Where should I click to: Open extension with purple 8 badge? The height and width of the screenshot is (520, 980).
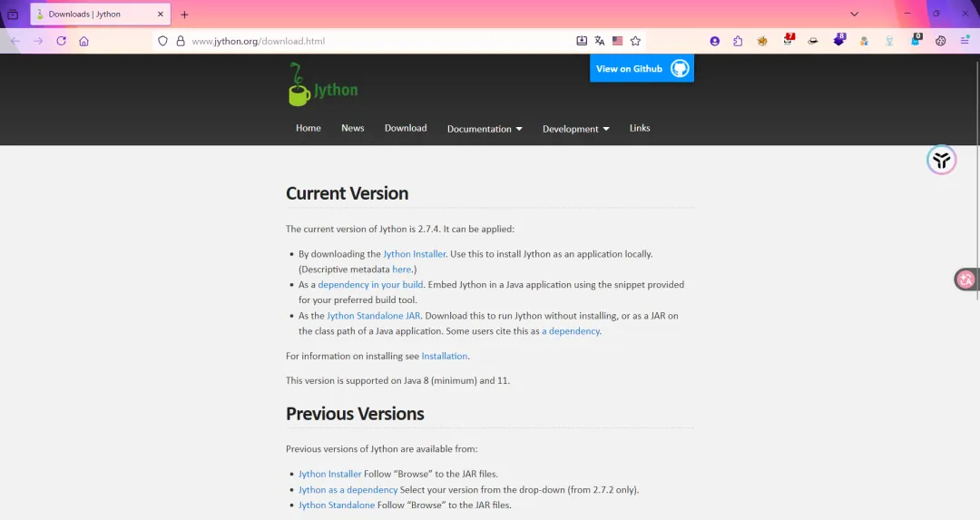(x=838, y=41)
